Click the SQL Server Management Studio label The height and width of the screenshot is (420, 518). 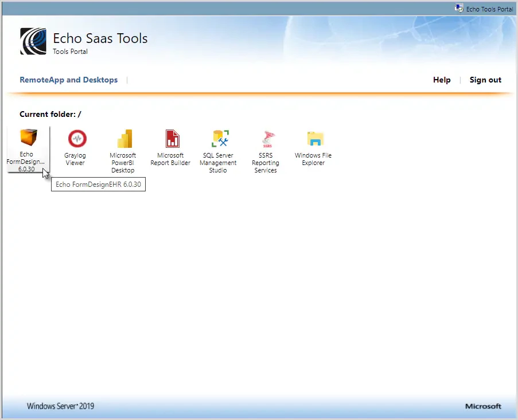pos(218,163)
